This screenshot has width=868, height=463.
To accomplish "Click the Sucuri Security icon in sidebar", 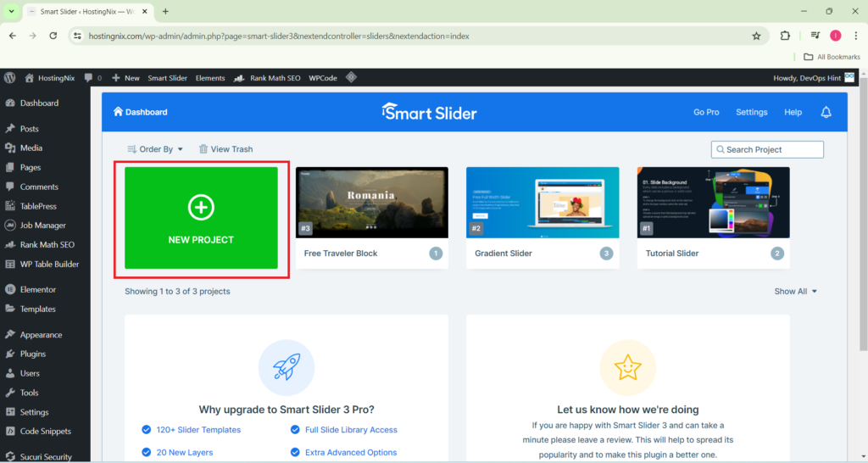I will click(x=10, y=457).
